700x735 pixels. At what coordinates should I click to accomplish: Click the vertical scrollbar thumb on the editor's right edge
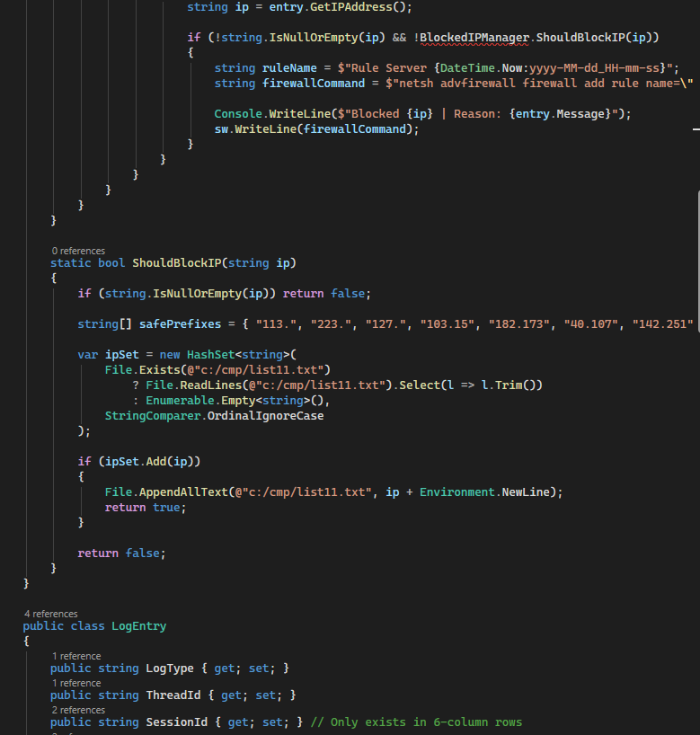(x=698, y=261)
